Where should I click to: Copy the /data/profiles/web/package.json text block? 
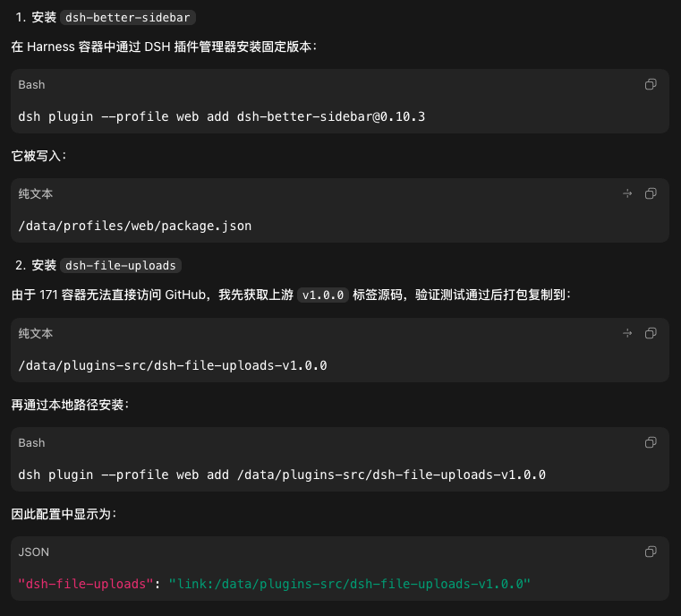pyautogui.click(x=651, y=193)
